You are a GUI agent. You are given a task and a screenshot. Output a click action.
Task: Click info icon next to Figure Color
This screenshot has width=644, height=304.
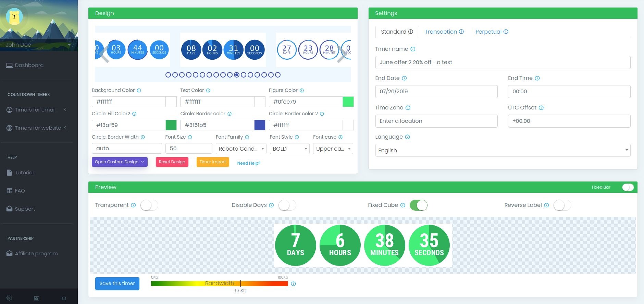click(302, 91)
